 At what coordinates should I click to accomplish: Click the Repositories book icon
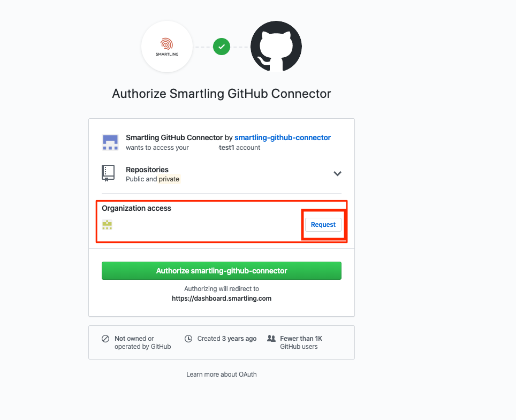pos(108,173)
